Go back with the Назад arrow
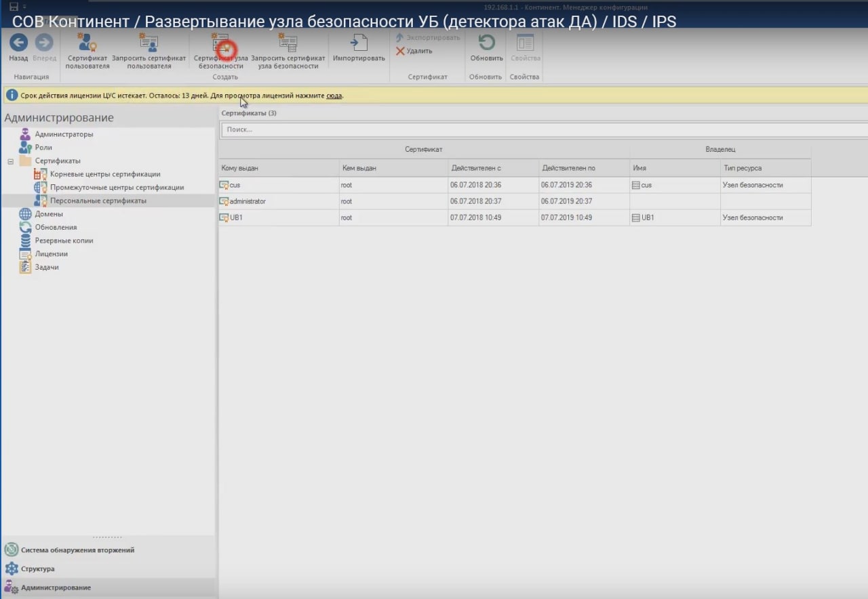868x599 pixels. coord(18,47)
